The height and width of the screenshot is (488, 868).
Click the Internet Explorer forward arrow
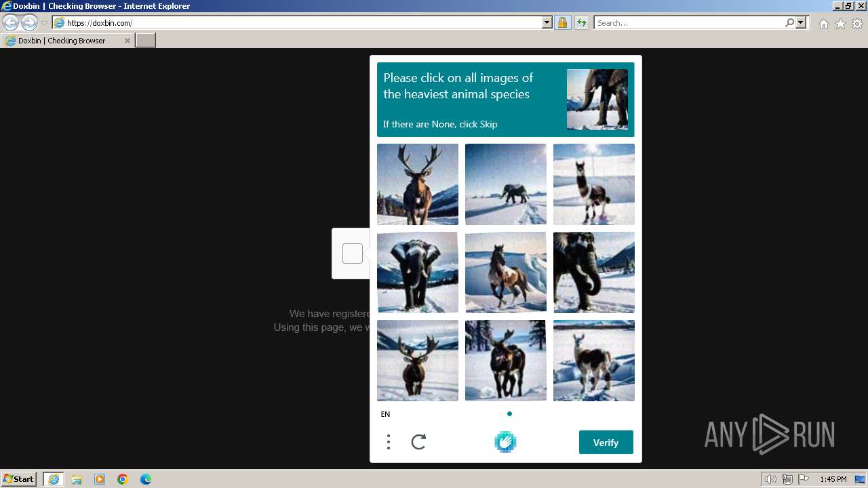(29, 22)
